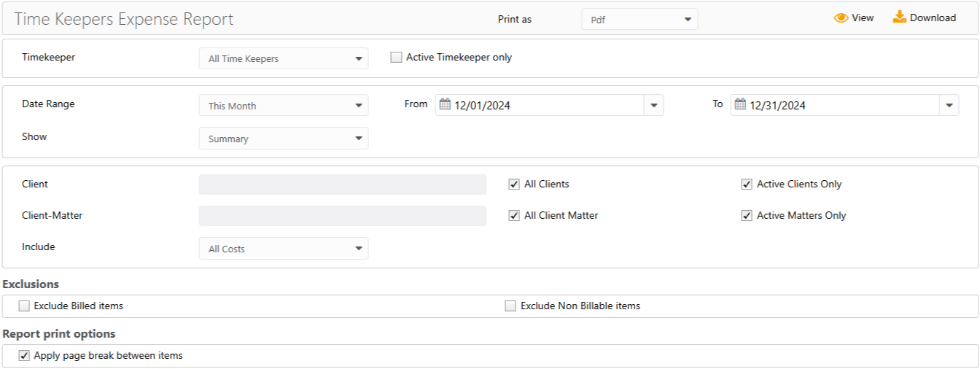This screenshot has height=369, width=980.
Task: Click the From date calendar icon
Action: click(445, 104)
